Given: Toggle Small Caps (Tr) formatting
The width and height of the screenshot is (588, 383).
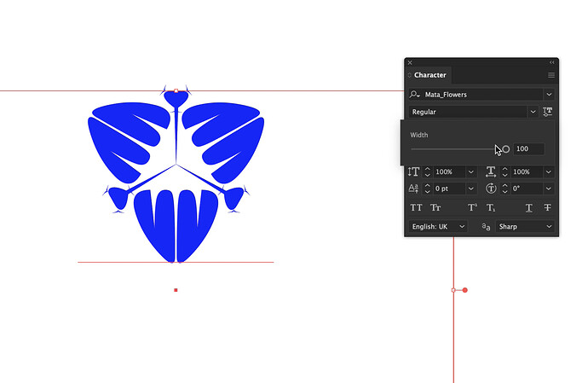Looking at the screenshot, I should pos(435,207).
